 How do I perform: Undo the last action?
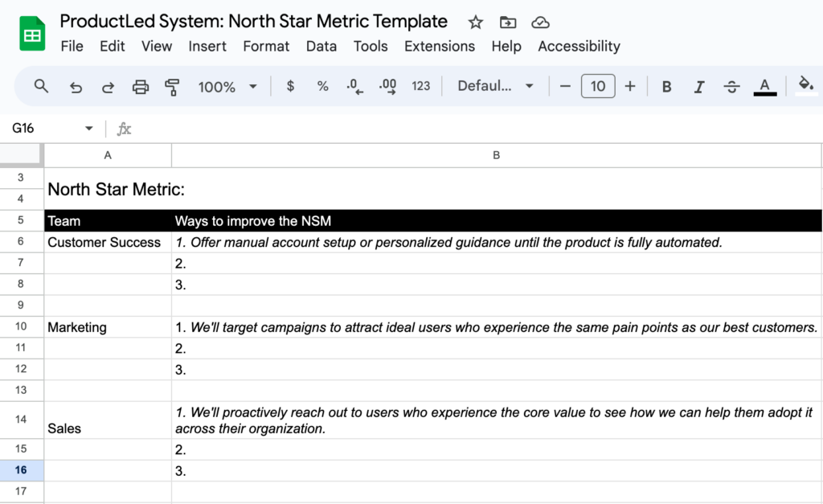[76, 86]
